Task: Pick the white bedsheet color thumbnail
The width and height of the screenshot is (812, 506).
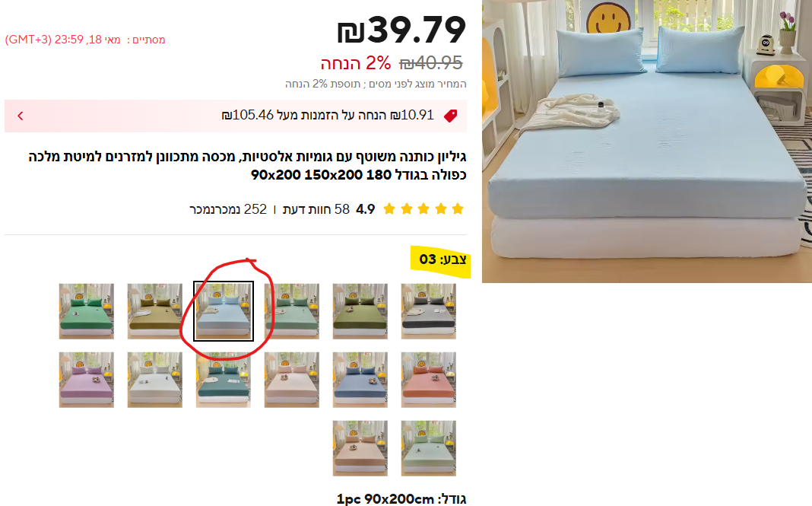Action: [155, 380]
